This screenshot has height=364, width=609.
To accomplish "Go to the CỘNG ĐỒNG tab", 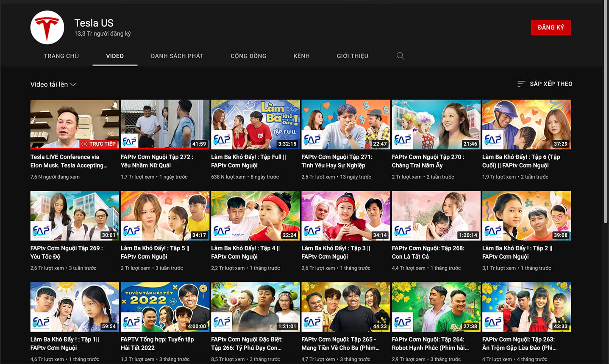I will tap(248, 56).
